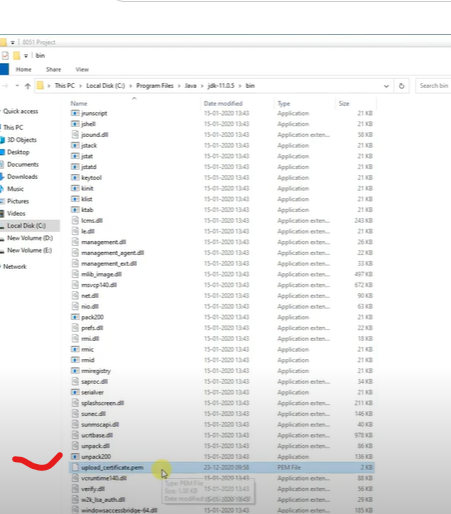This screenshot has height=514, width=451.
Task: Click the 3D Objects sidebar icon
Action: [x=3, y=140]
